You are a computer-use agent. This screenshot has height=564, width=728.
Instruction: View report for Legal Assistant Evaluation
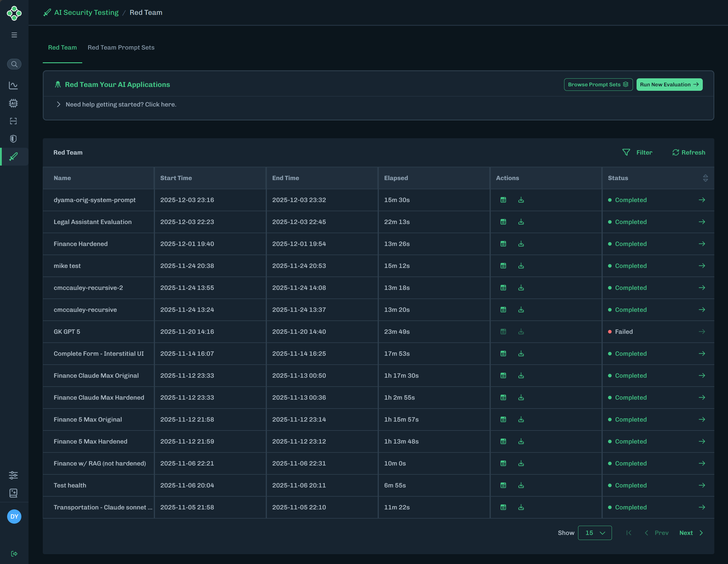pos(503,222)
